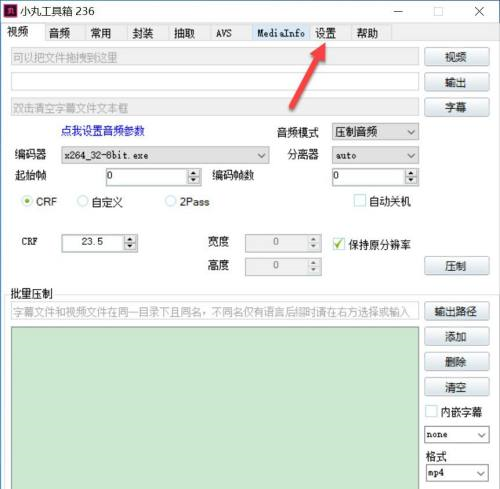Click the 高度 value field
This screenshot has height=489, width=500.
click(276, 266)
